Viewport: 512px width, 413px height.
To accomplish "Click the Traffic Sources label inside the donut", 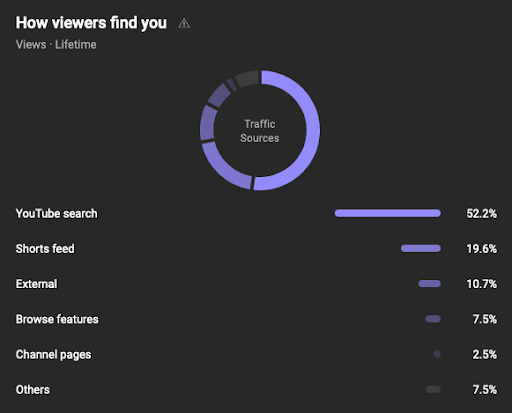I will tap(260, 131).
